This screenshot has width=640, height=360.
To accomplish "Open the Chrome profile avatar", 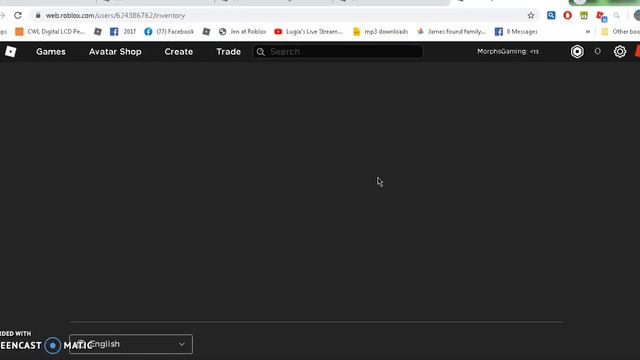I will coord(637,16).
